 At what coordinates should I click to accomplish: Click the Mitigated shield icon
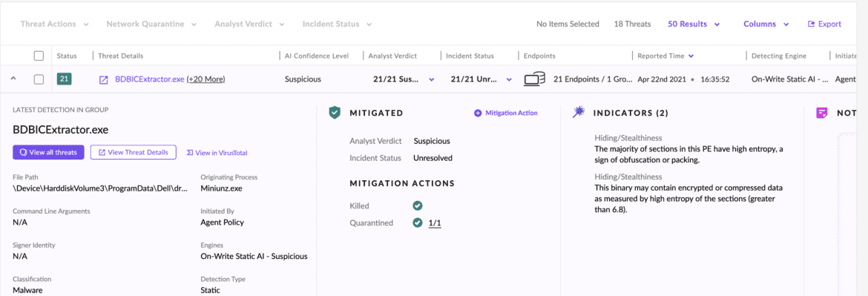click(335, 113)
